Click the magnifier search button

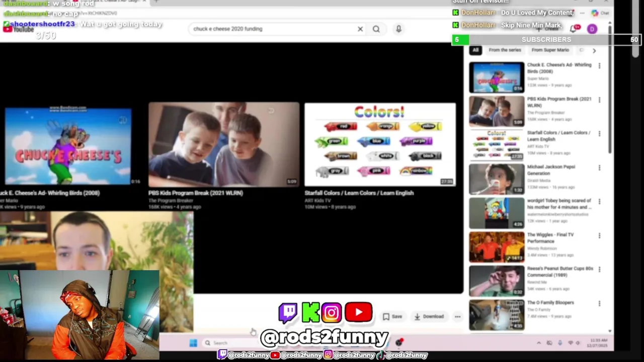[376, 29]
